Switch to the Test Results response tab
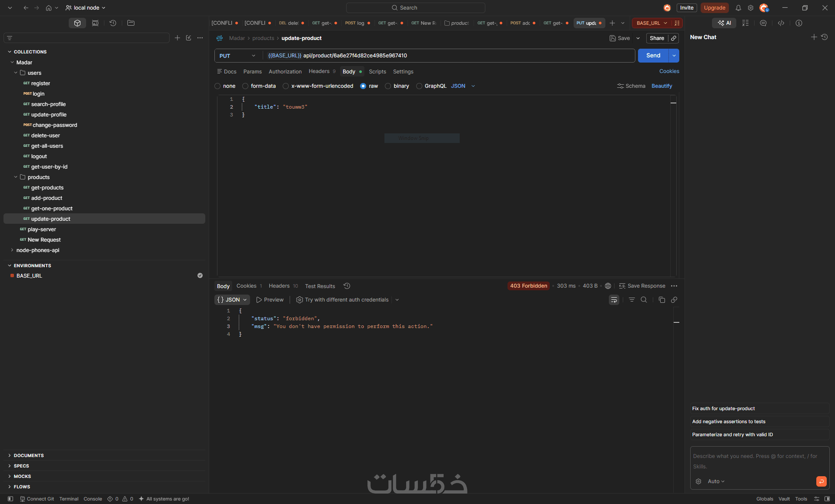 (320, 286)
